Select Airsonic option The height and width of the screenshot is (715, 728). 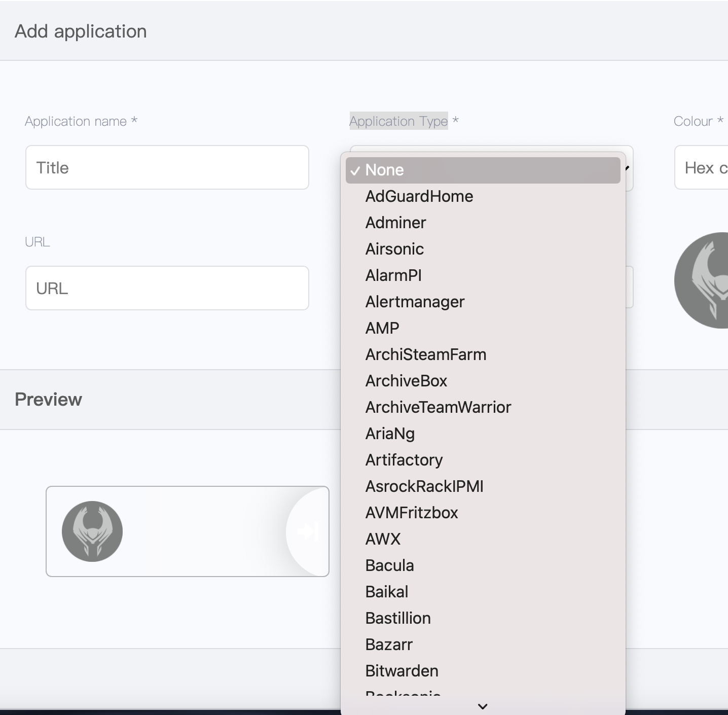[483, 249]
